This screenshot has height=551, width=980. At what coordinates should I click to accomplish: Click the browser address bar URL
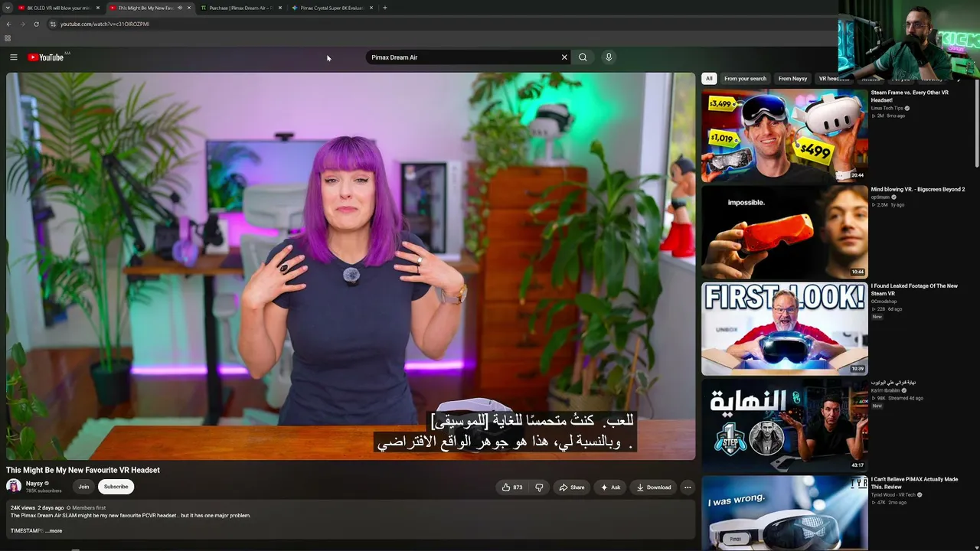click(105, 24)
